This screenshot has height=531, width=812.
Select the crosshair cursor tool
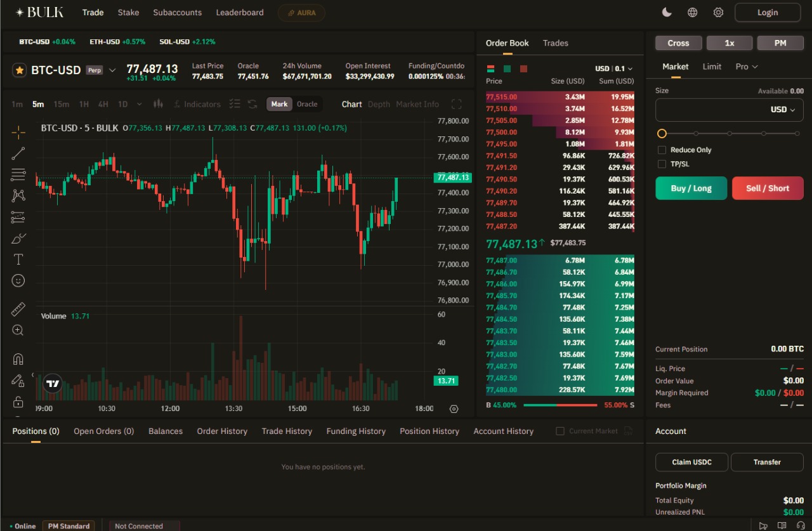pyautogui.click(x=18, y=132)
